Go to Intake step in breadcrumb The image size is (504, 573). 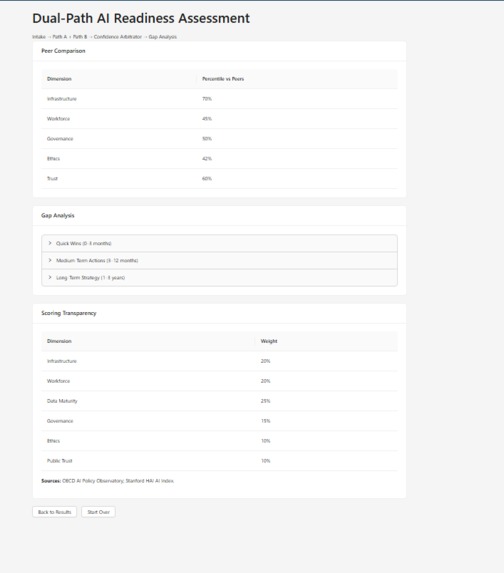pyautogui.click(x=39, y=37)
